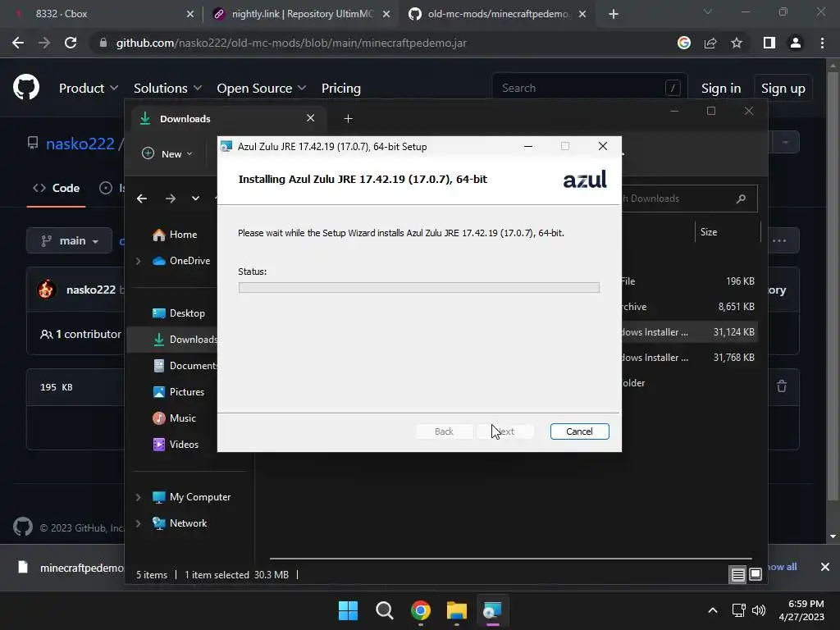Open more file actions ellipsis on GitHub

tap(779, 241)
